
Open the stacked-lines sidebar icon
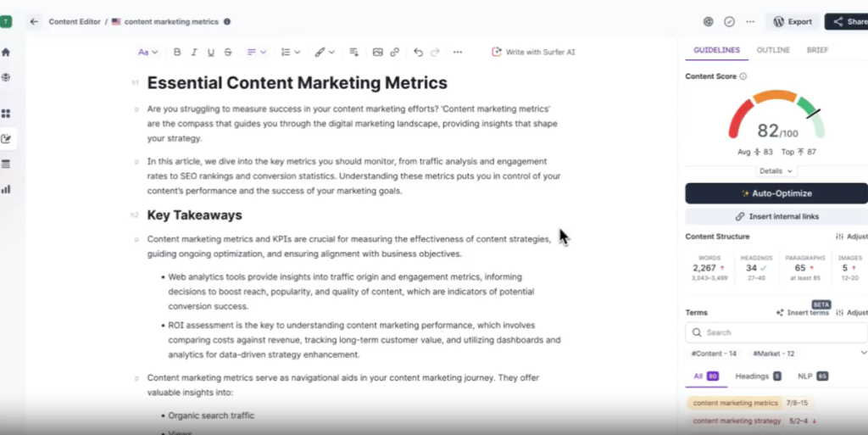click(x=6, y=164)
